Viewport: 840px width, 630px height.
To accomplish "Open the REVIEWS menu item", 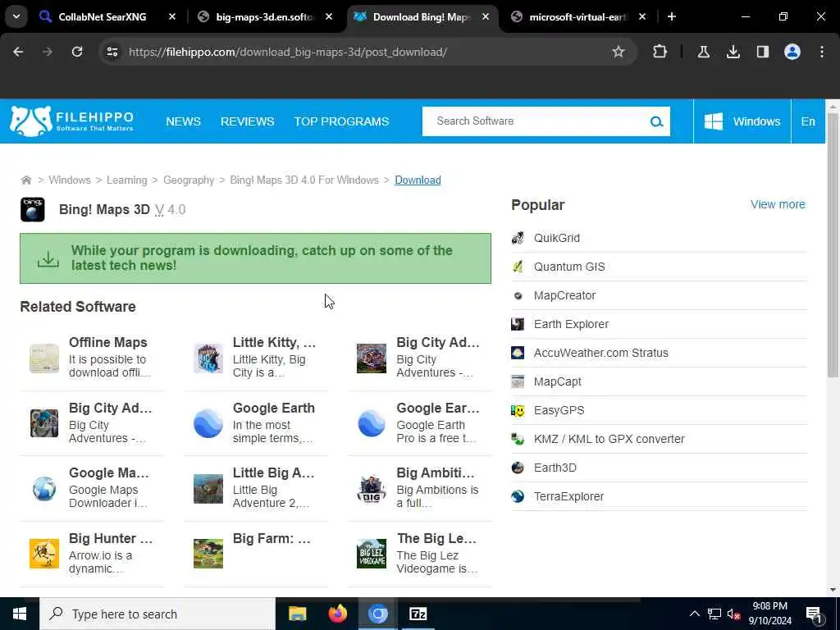I will [248, 121].
